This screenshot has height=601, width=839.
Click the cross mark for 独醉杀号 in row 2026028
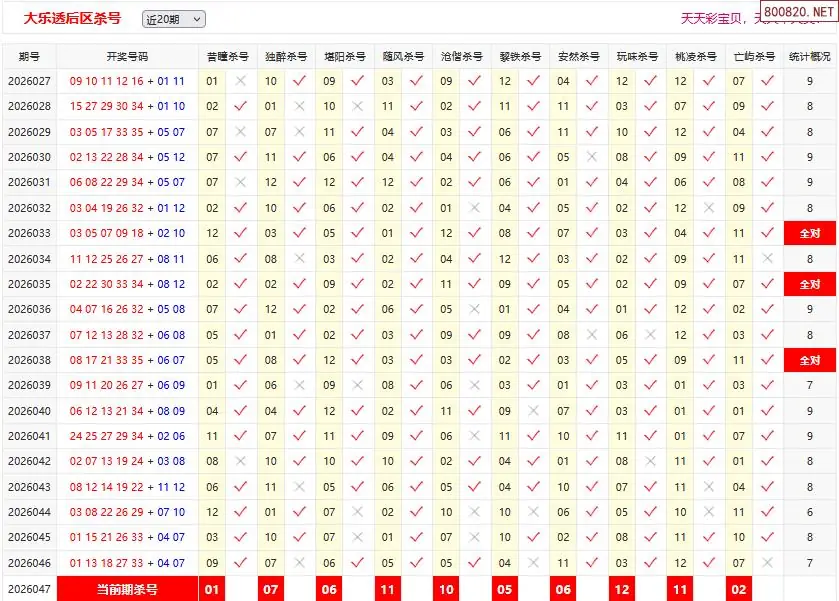point(299,106)
